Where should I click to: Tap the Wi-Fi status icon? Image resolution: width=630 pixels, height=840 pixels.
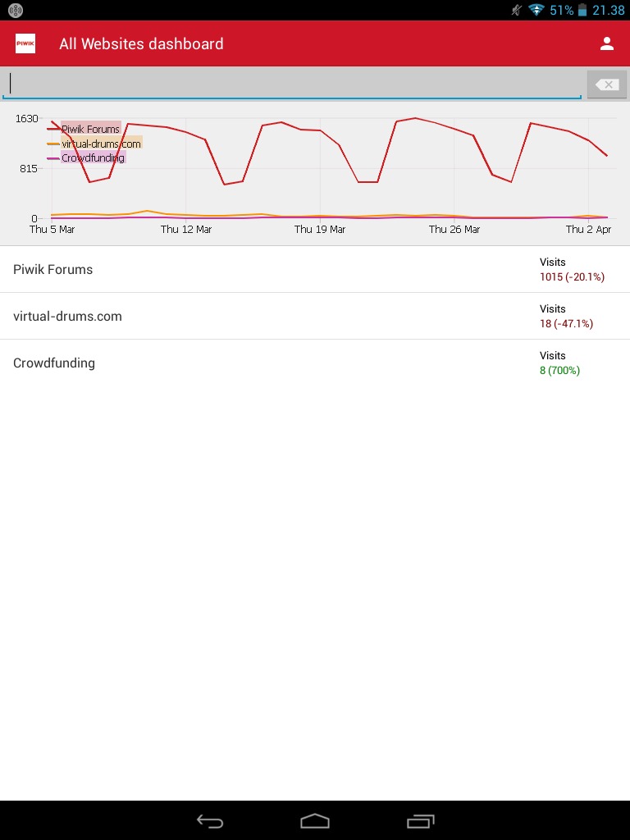pos(536,10)
